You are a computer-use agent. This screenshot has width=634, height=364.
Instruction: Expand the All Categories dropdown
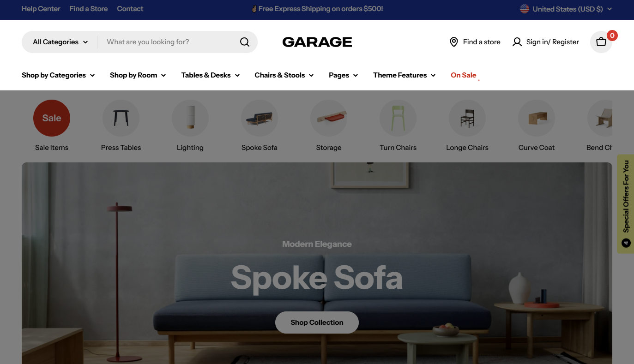pos(60,42)
